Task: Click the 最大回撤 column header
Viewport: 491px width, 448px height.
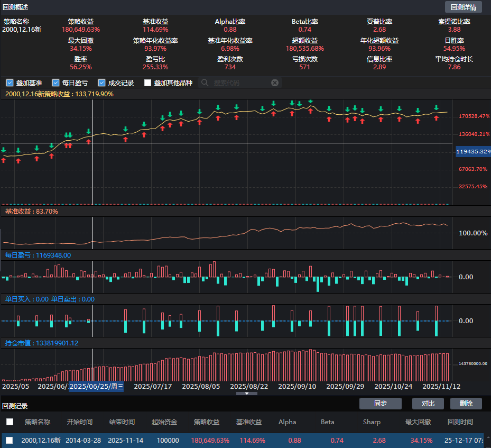Action: [x=418, y=422]
